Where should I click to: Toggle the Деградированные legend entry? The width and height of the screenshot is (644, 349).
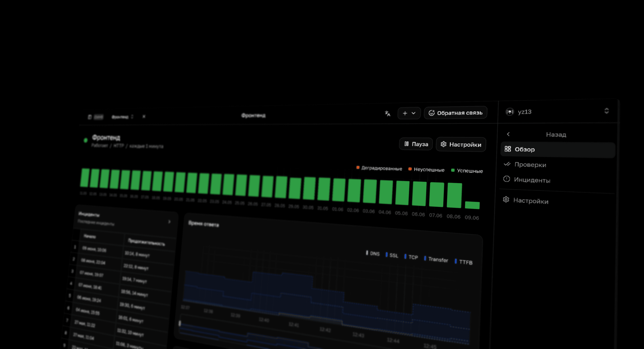pyautogui.click(x=379, y=168)
